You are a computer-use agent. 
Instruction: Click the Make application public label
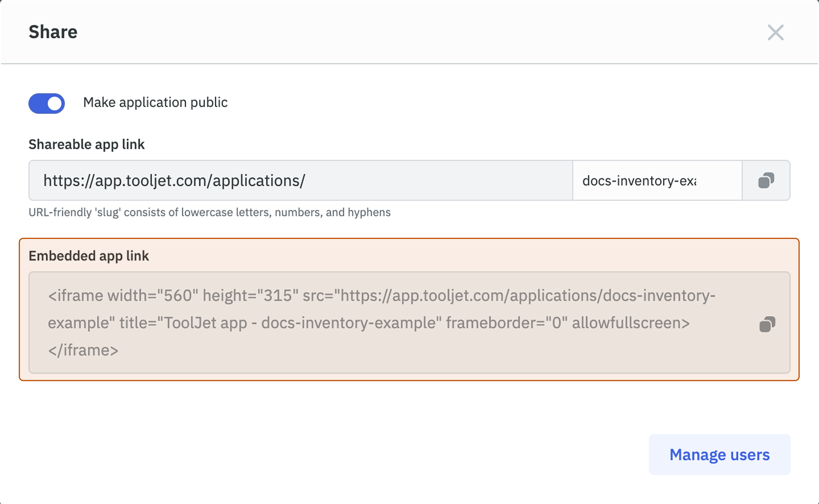click(x=155, y=102)
